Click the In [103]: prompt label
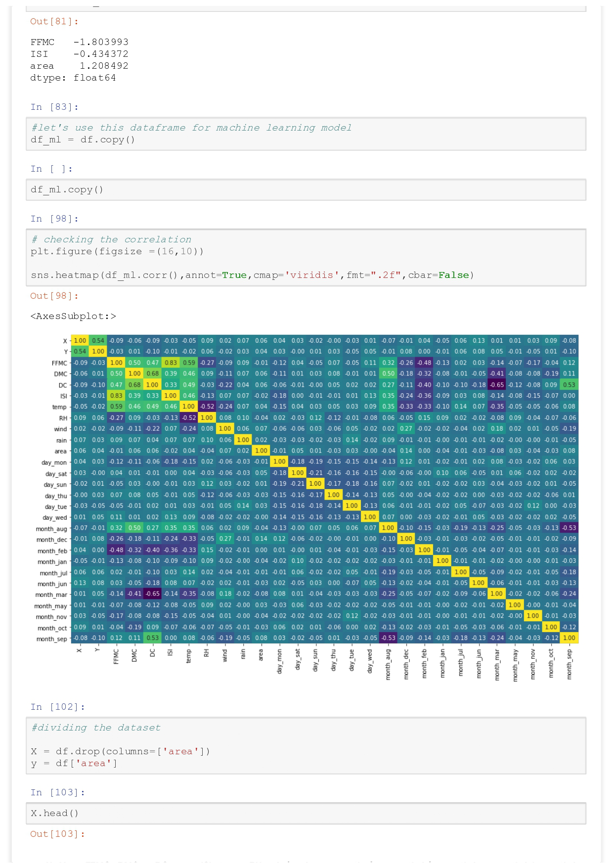 (57, 792)
